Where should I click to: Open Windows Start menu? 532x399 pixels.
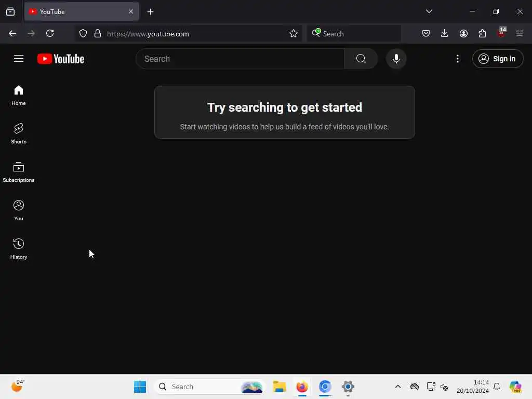coord(140,387)
